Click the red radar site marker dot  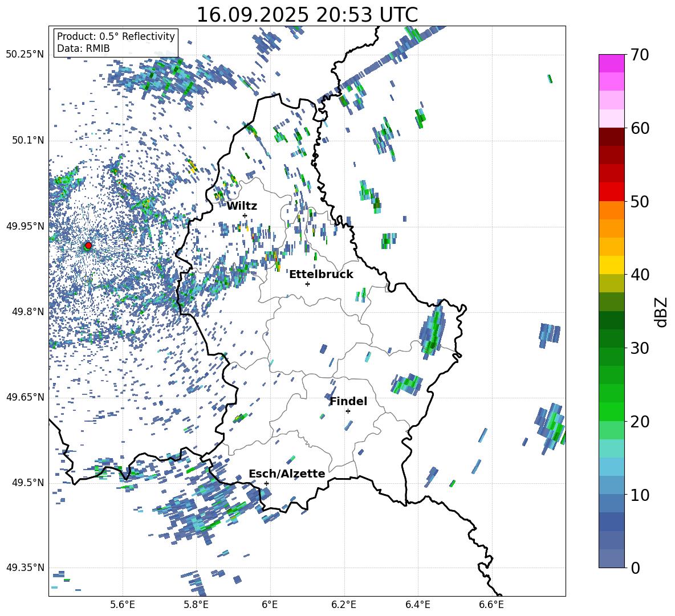coord(88,246)
